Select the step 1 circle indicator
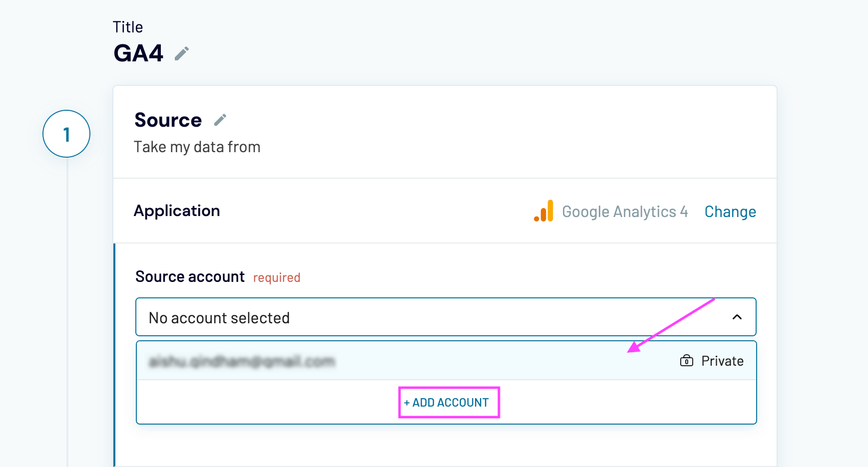 (66, 134)
